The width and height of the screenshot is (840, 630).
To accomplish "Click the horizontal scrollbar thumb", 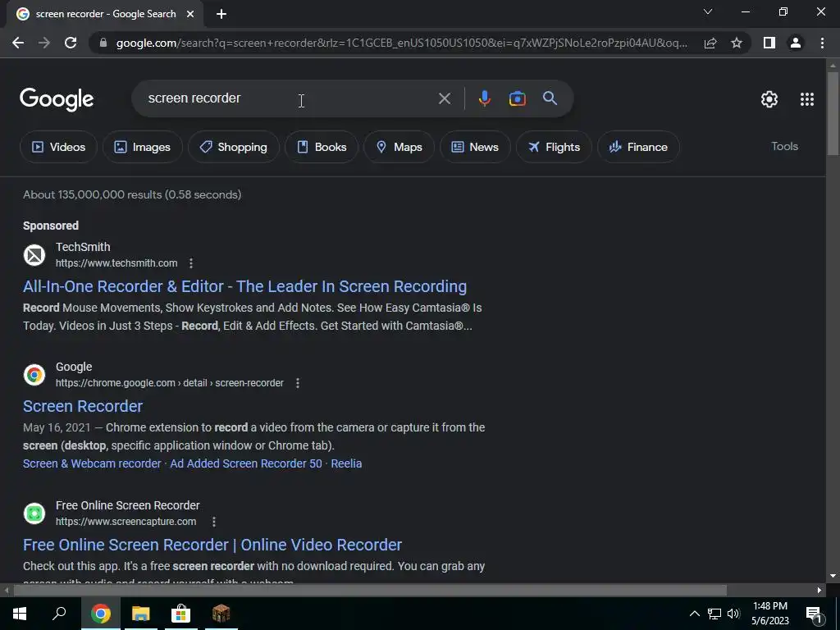I will pos(370,591).
